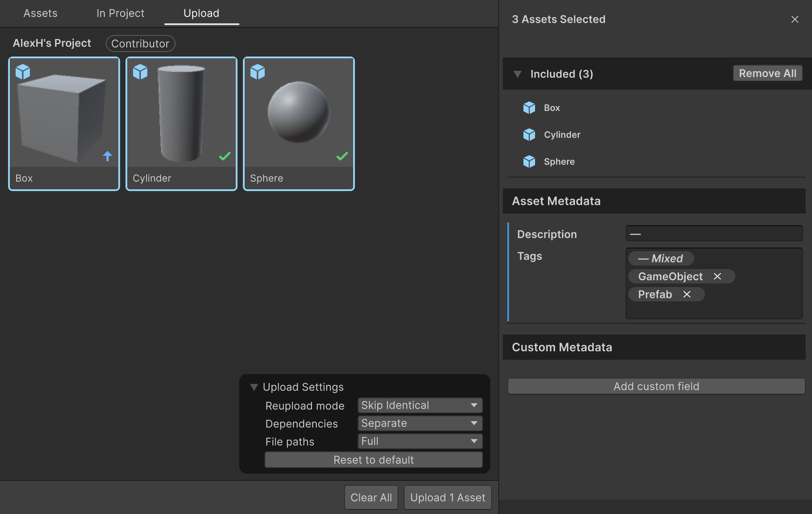This screenshot has height=514, width=812.
Task: Switch to the In Project tab
Action: point(120,13)
